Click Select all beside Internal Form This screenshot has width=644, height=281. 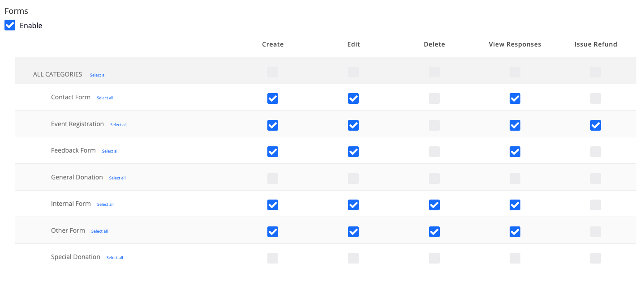(105, 204)
